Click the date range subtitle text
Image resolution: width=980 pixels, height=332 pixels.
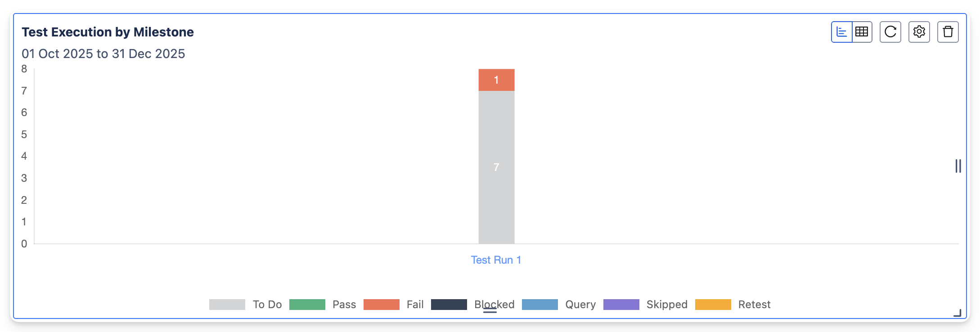103,54
